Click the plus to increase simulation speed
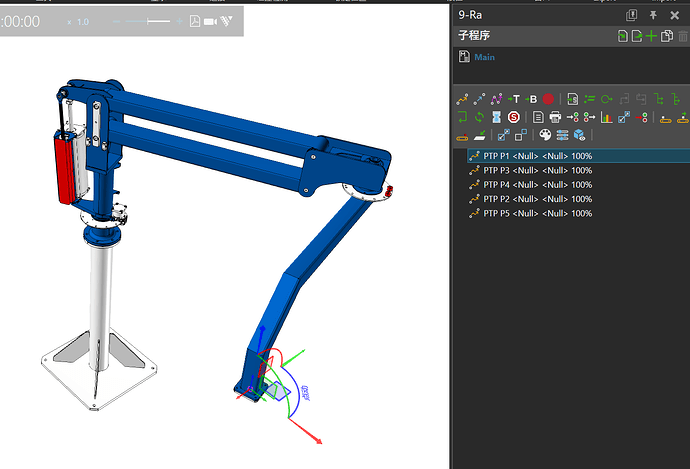Image resolution: width=690 pixels, height=469 pixels. coord(178,21)
